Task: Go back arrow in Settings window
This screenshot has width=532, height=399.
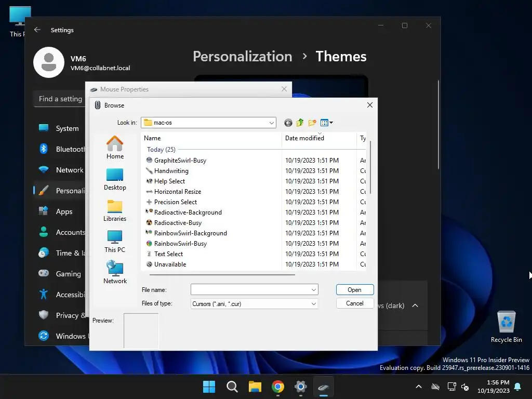Action: tap(37, 30)
